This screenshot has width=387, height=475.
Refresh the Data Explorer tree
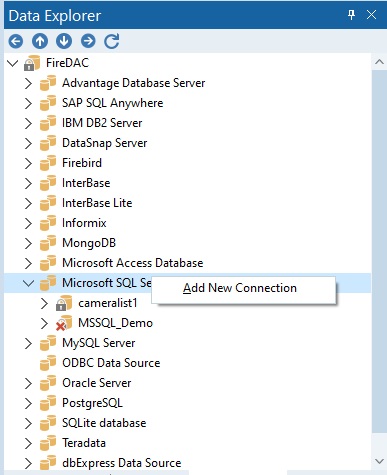tap(112, 41)
